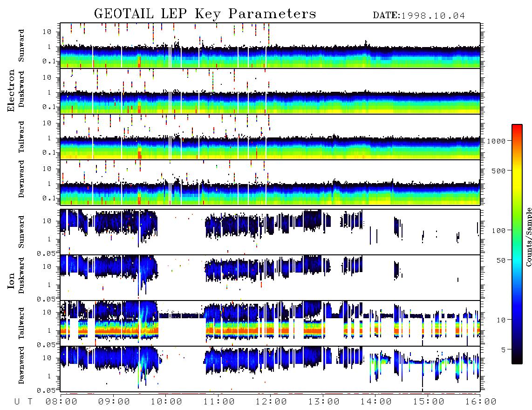Image resolution: width=532 pixels, height=410 pixels.
Task: Click the '5' color bar label
Action: pyautogui.click(x=504, y=350)
